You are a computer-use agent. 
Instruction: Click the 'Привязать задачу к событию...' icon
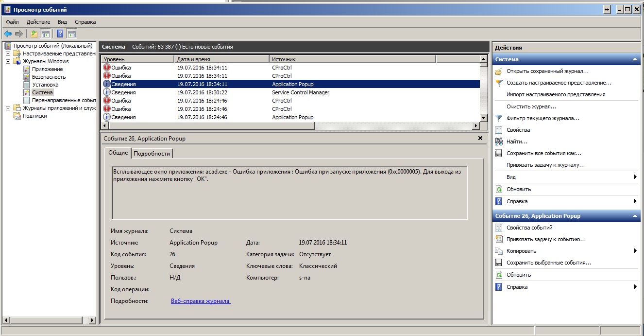(498, 239)
